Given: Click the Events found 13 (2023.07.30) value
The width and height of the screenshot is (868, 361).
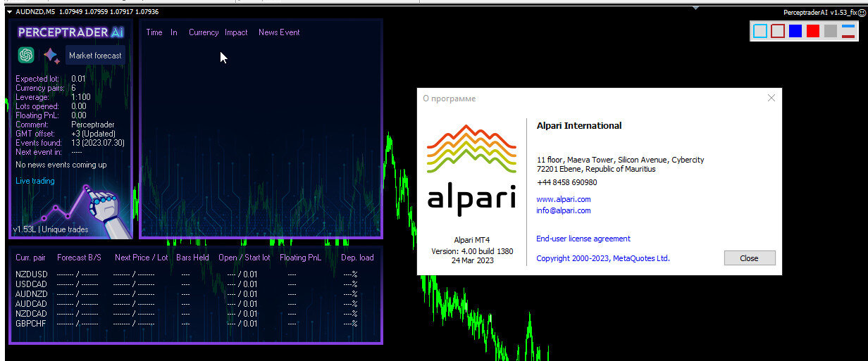Looking at the screenshot, I should click(98, 143).
